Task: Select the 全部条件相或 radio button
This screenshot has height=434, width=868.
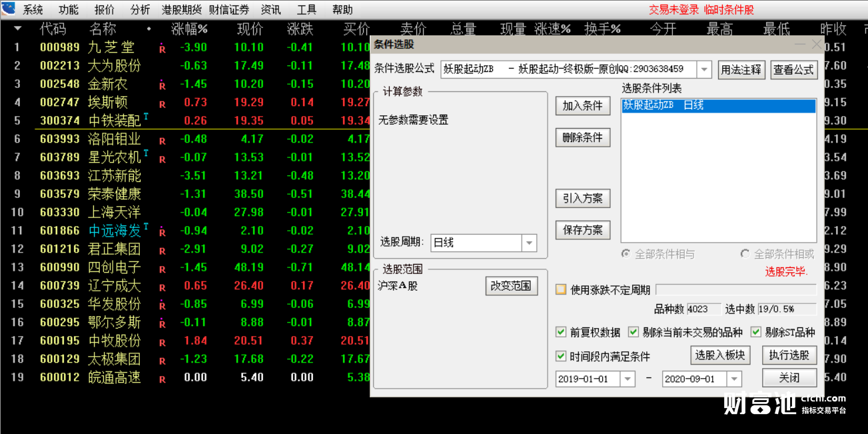Action: pyautogui.click(x=745, y=254)
